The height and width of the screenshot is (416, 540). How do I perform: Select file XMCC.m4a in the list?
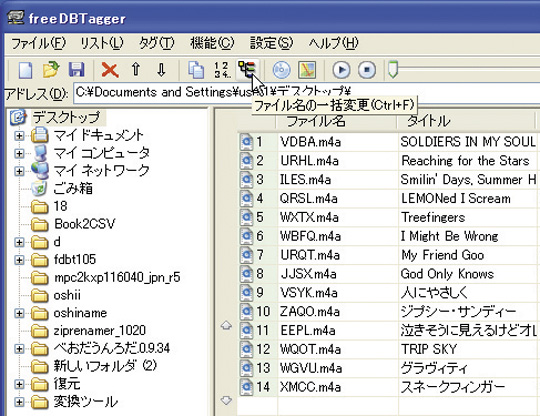[311, 387]
